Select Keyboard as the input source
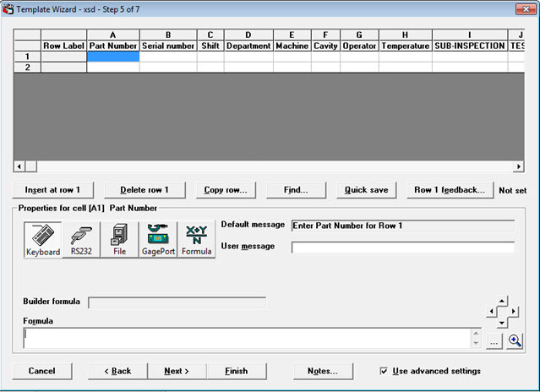 [42, 240]
